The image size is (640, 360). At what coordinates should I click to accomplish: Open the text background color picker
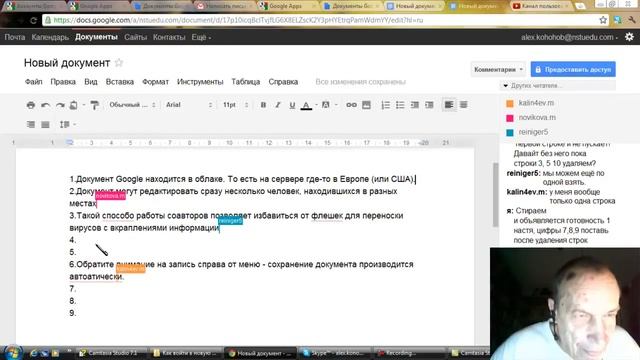[326, 105]
